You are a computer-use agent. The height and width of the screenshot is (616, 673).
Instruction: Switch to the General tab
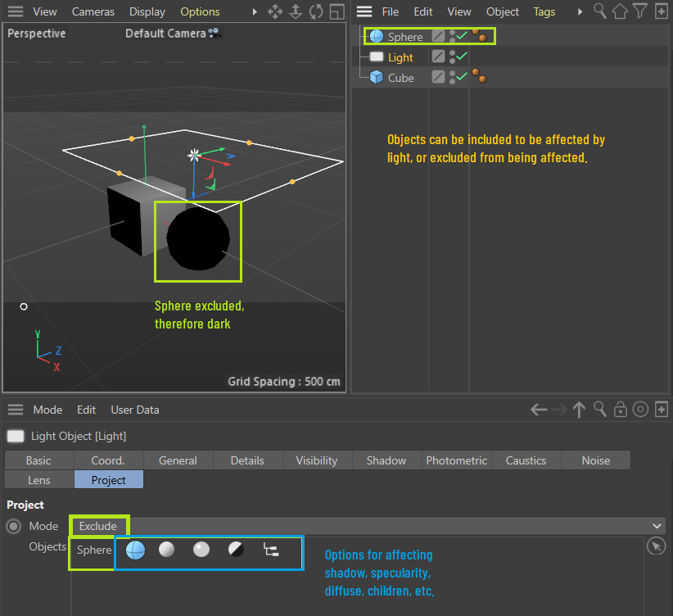[x=178, y=460]
